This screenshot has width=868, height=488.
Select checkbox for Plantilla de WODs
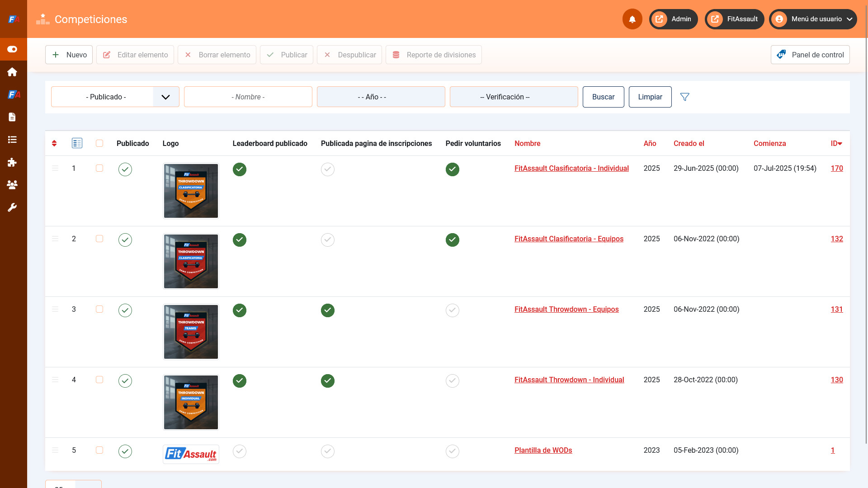point(99,450)
